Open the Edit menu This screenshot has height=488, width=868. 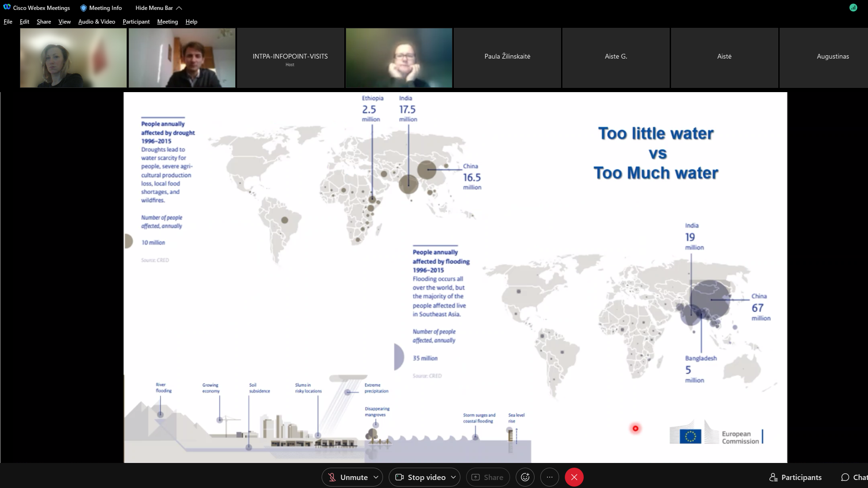point(25,22)
